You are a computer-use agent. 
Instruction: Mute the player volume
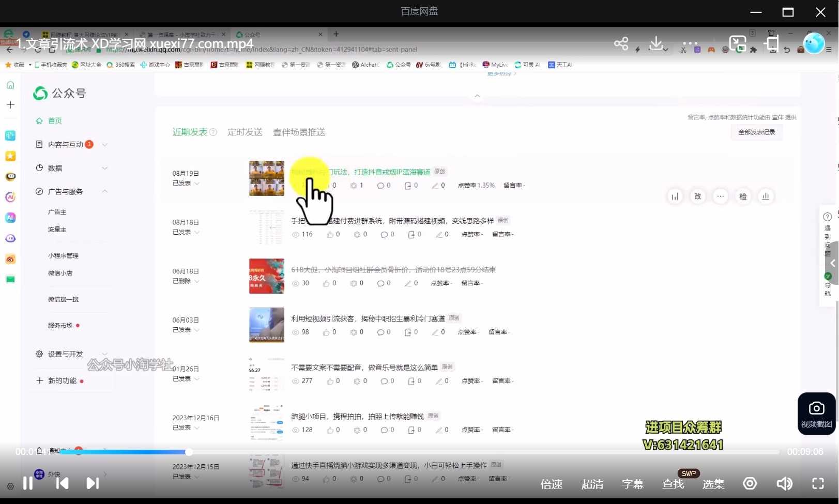tap(784, 484)
